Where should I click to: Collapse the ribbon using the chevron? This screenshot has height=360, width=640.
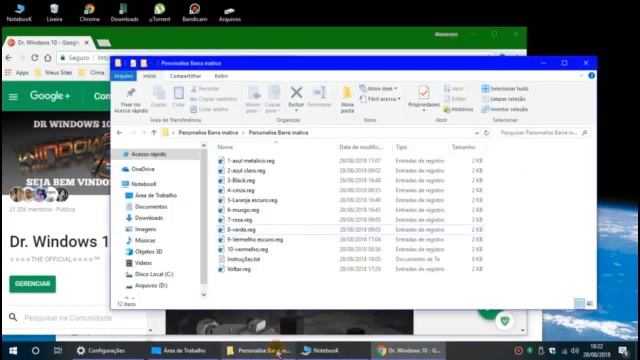click(x=581, y=76)
